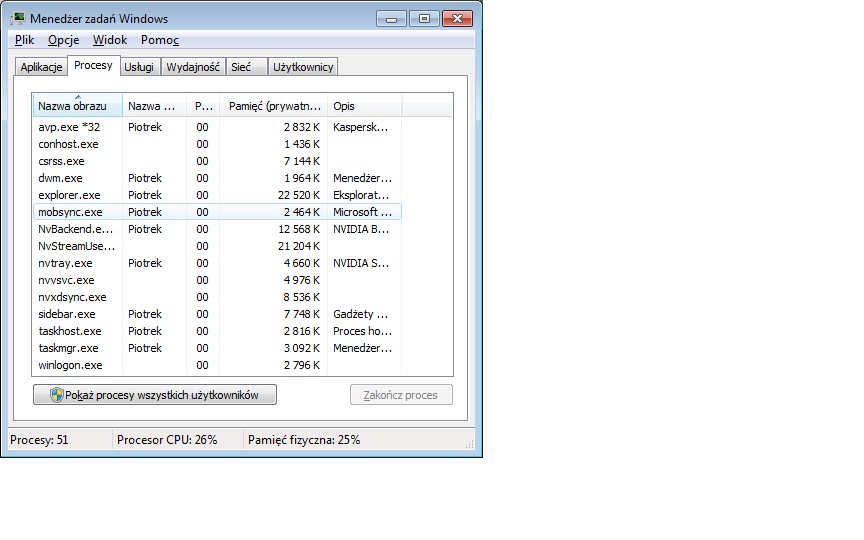864x540 pixels.
Task: Open the Pomoc menu
Action: (160, 40)
